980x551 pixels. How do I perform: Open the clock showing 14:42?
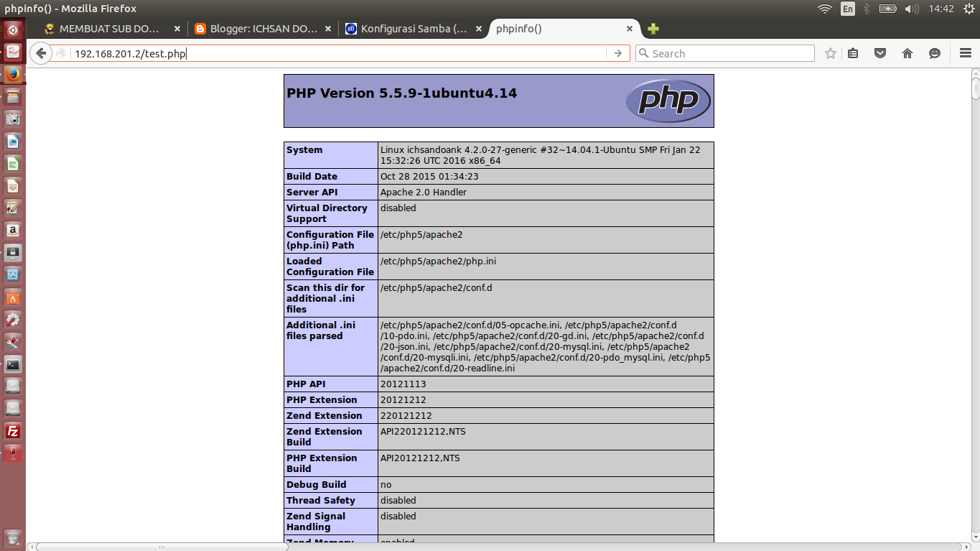coord(941,9)
